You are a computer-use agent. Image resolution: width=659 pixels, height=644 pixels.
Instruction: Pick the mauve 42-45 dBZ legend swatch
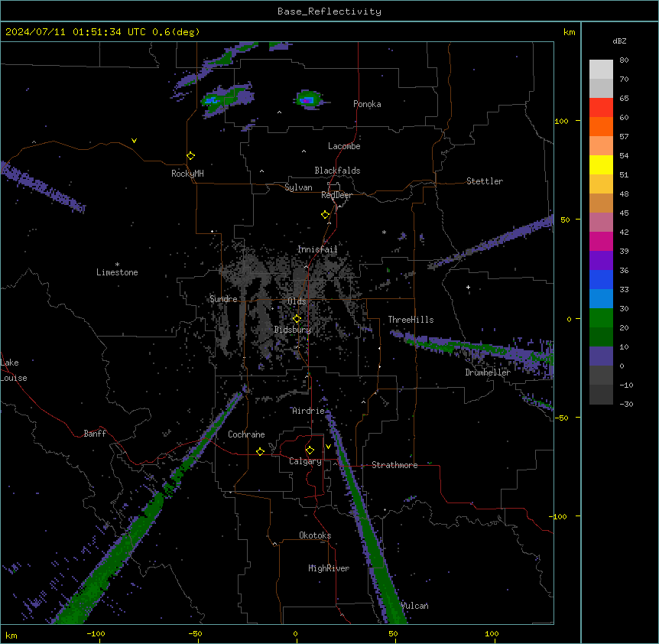point(601,222)
